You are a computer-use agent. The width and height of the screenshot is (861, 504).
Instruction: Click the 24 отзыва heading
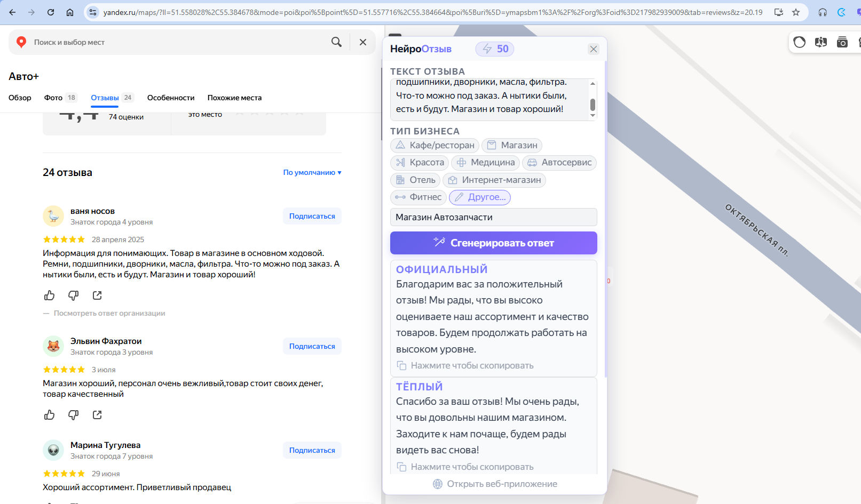point(67,172)
